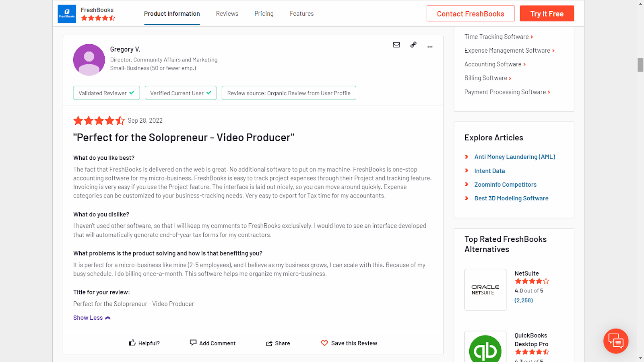Collapse review with Show Less
Viewport: 644px width, 362px height.
(x=92, y=318)
